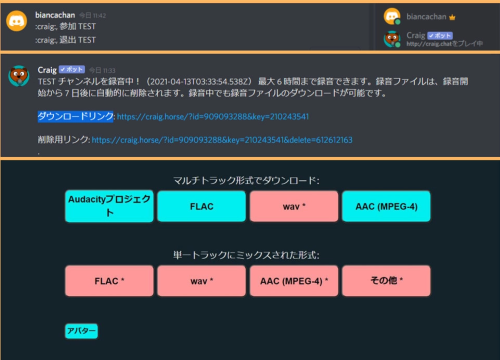Click the bot badge in the member list
The image size is (500, 360).
click(440, 35)
